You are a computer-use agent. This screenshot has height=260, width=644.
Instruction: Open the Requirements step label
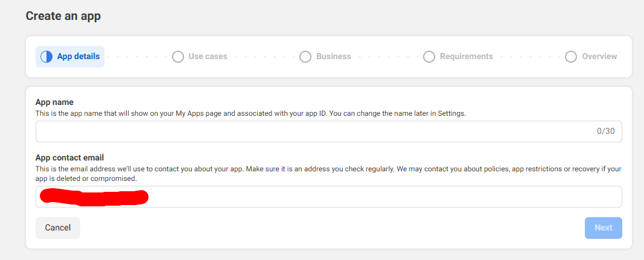point(466,57)
